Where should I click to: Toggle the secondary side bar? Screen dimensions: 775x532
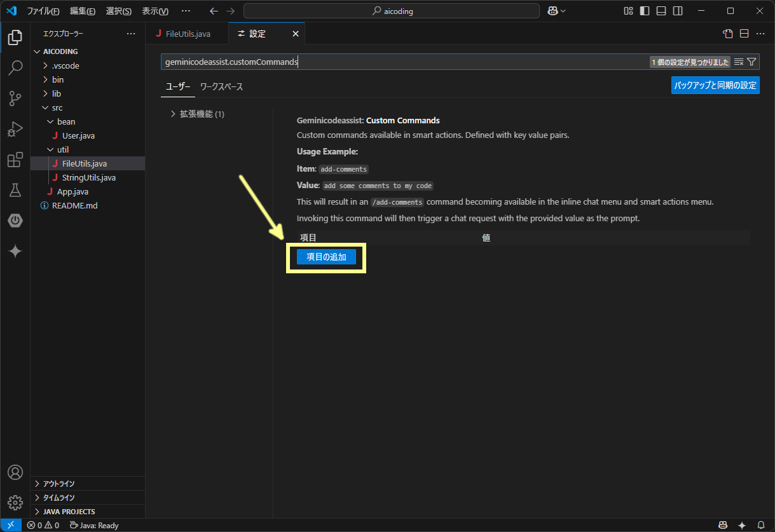[x=677, y=10]
